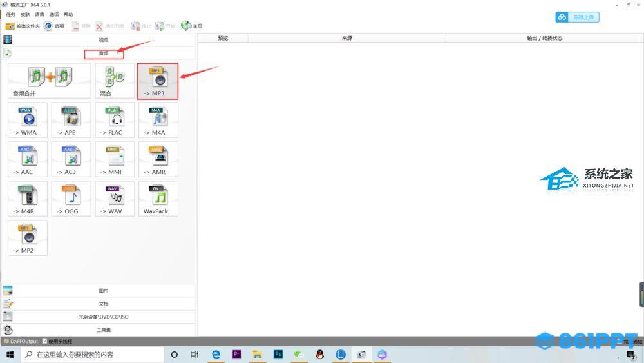Screen dimensions: 644x363
Task: Open the Action Center notification icon
Action: point(631,355)
